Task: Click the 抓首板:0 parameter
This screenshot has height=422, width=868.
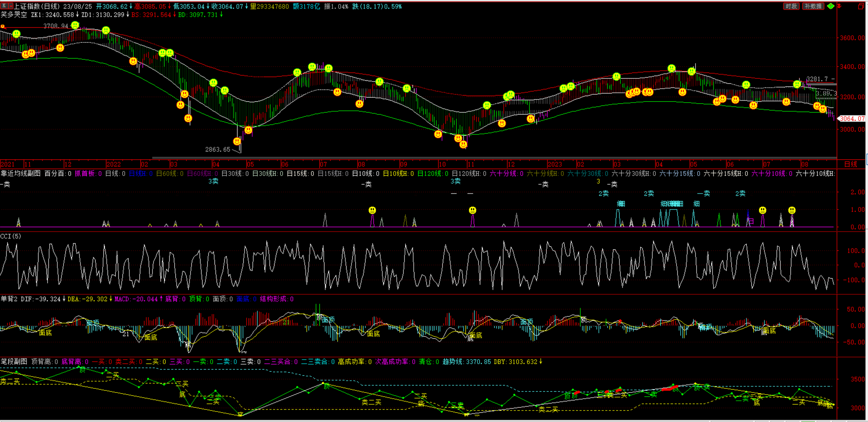Action: pyautogui.click(x=88, y=173)
